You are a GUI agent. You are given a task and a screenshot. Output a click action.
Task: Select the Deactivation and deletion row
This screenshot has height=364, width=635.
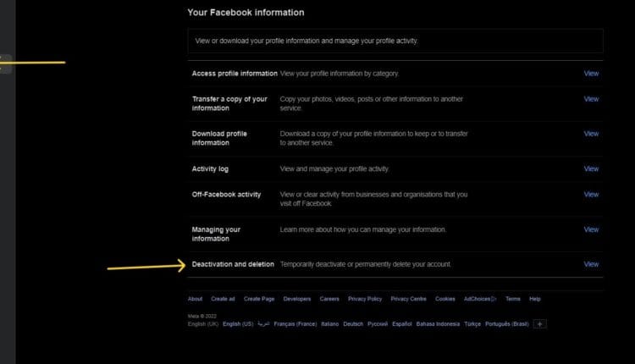[x=233, y=264]
